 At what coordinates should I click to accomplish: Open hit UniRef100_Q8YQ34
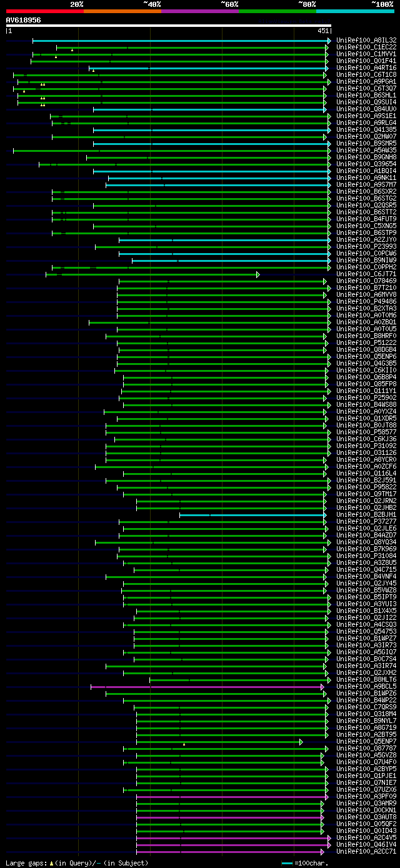366,542
